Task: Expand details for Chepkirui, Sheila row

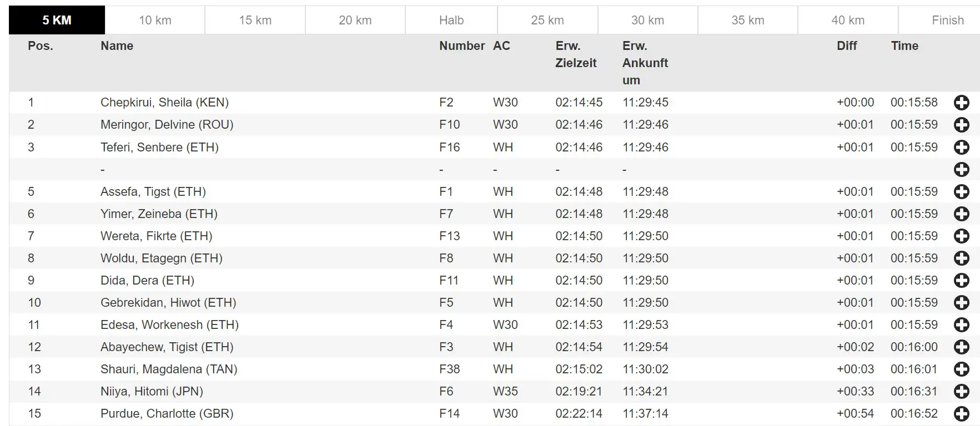Action: (x=961, y=103)
